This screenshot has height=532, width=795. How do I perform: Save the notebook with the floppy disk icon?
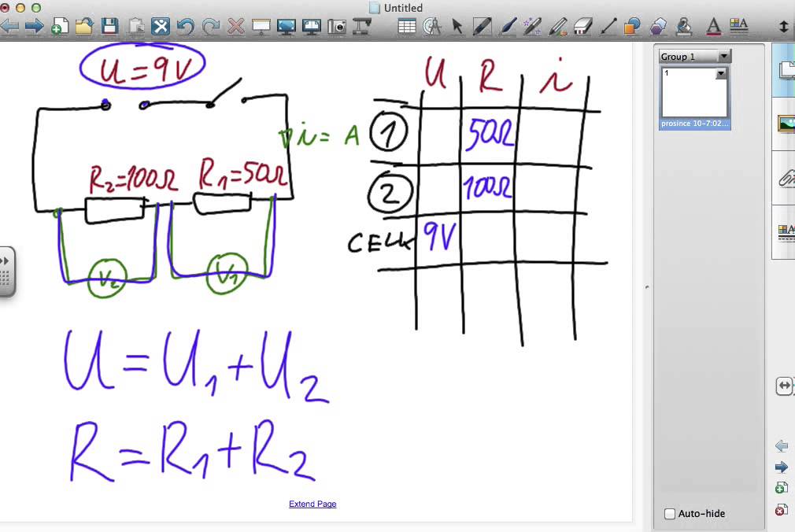point(109,26)
